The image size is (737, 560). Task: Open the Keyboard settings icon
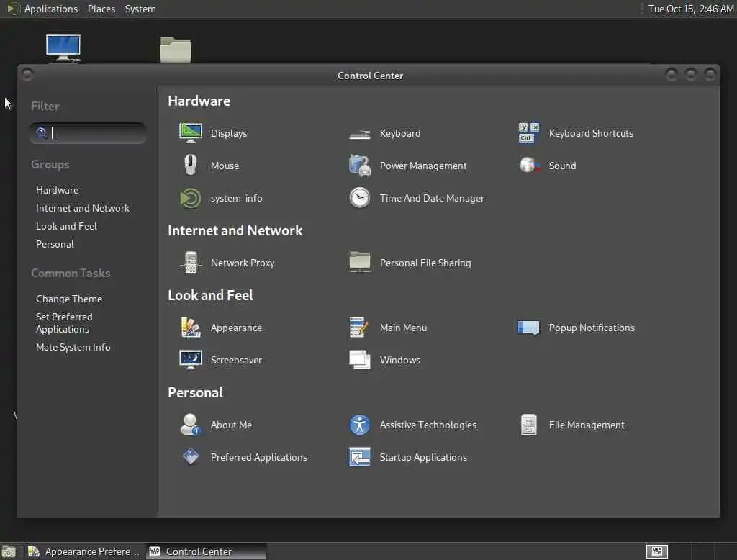click(360, 134)
